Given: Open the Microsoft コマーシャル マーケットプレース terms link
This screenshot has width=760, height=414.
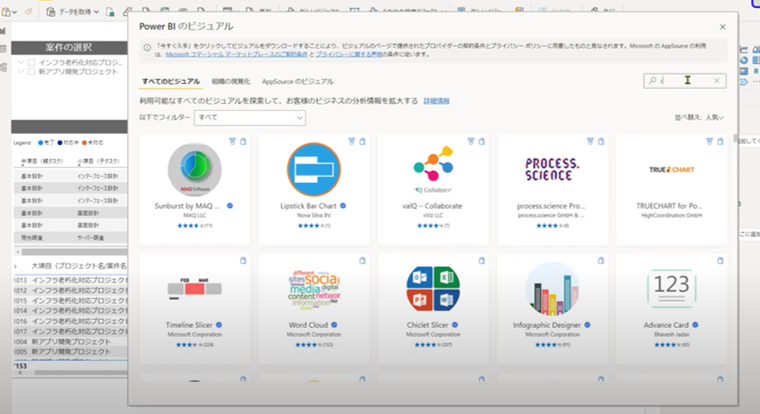Looking at the screenshot, I should point(237,54).
